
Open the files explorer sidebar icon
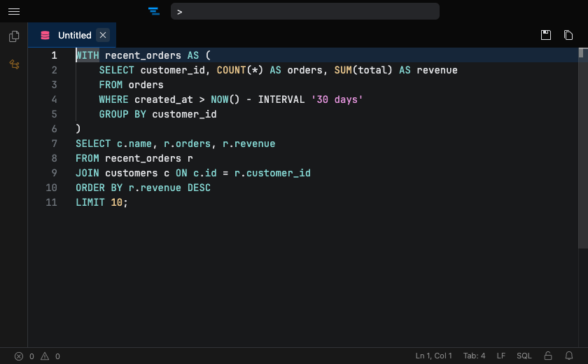(x=14, y=36)
